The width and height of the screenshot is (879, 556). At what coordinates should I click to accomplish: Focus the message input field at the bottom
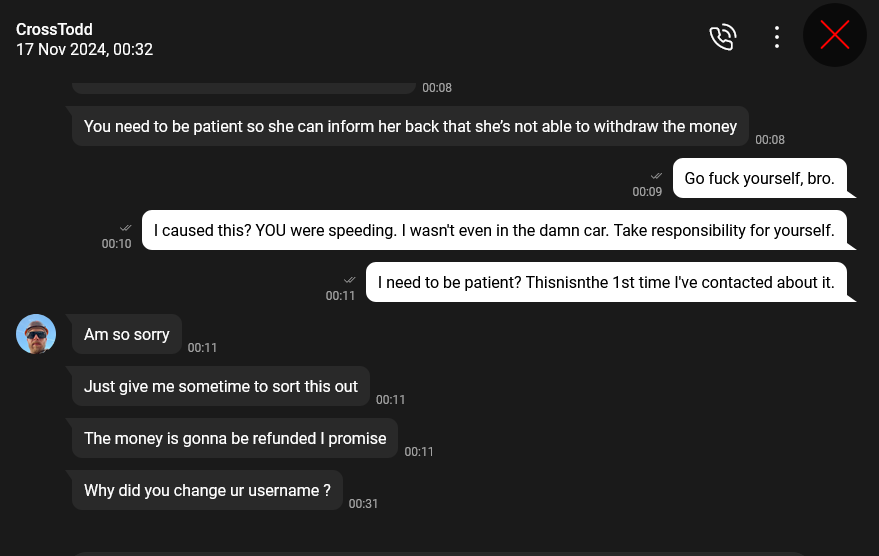click(x=439, y=554)
